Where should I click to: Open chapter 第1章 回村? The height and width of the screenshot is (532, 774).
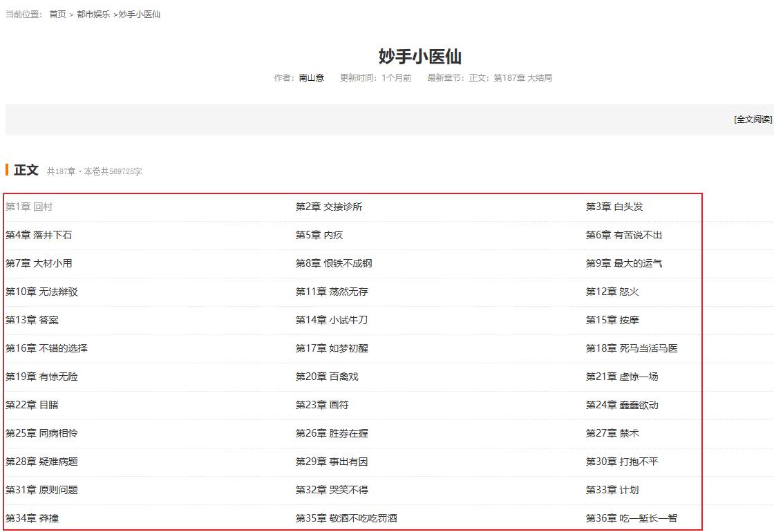[29, 207]
